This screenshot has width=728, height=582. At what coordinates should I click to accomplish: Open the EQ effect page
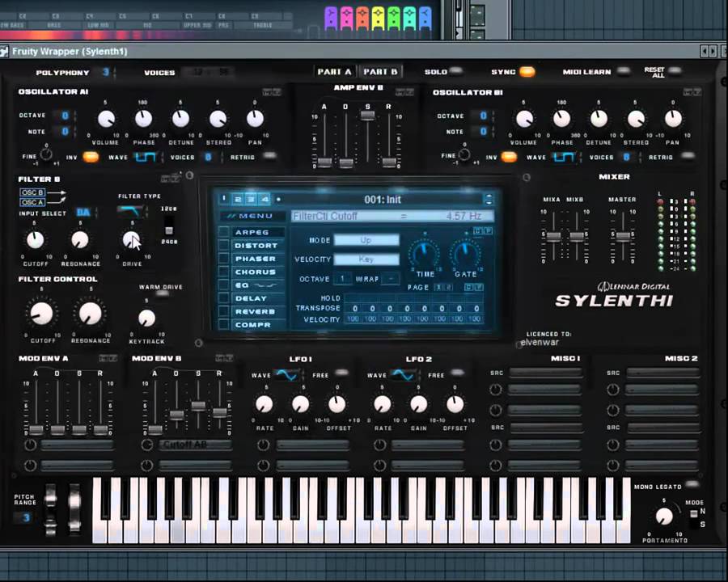tap(258, 285)
